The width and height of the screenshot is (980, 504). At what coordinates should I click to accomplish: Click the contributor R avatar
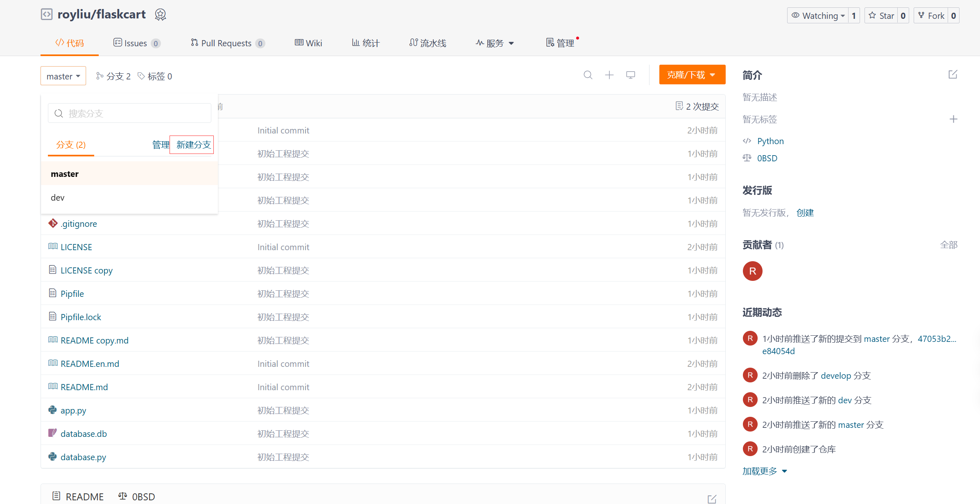pyautogui.click(x=752, y=271)
